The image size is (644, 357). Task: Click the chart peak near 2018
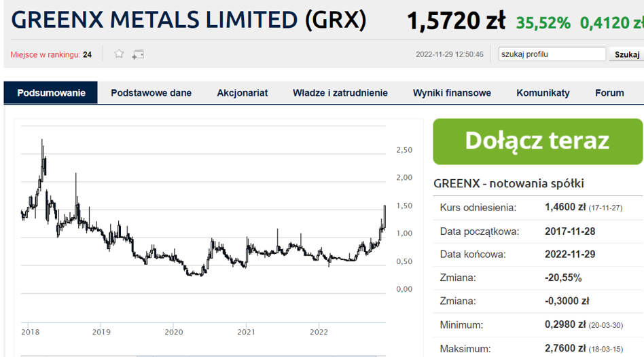click(x=42, y=141)
